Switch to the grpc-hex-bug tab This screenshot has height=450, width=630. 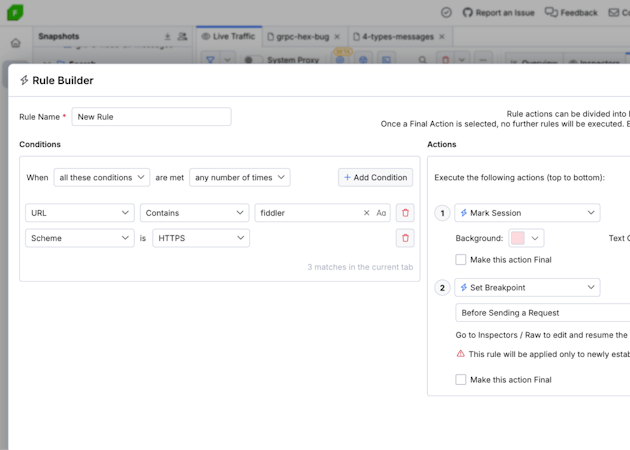coord(300,37)
